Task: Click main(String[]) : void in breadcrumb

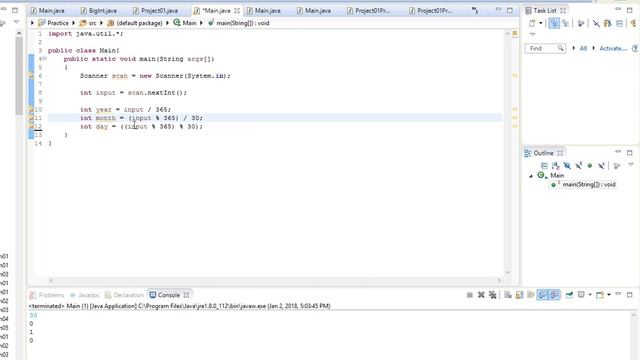Action: (x=242, y=23)
